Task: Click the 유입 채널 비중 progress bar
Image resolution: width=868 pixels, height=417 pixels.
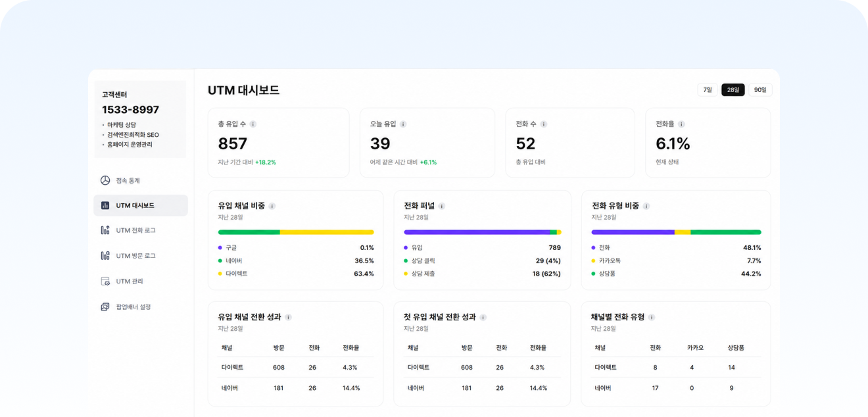Action: [x=296, y=232]
